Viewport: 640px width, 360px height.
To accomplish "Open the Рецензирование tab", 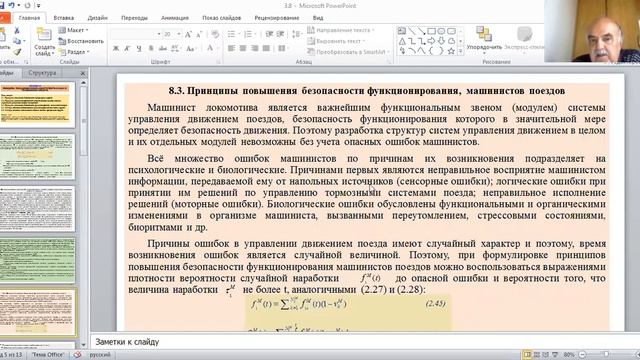I will (x=277, y=18).
